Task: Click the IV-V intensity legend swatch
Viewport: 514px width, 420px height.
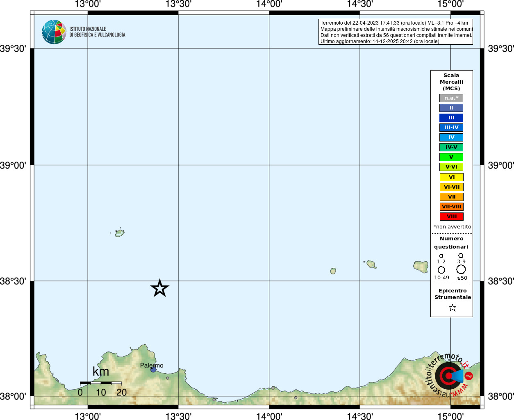Action: click(x=451, y=147)
